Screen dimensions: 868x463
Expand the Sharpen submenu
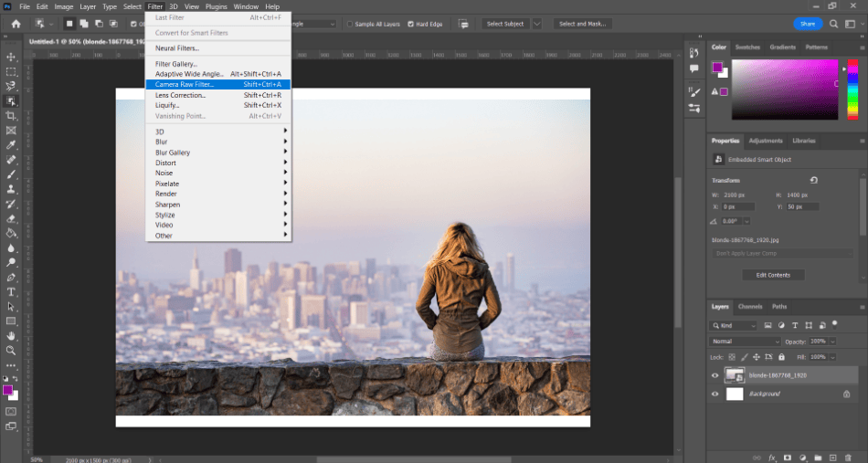pos(218,205)
